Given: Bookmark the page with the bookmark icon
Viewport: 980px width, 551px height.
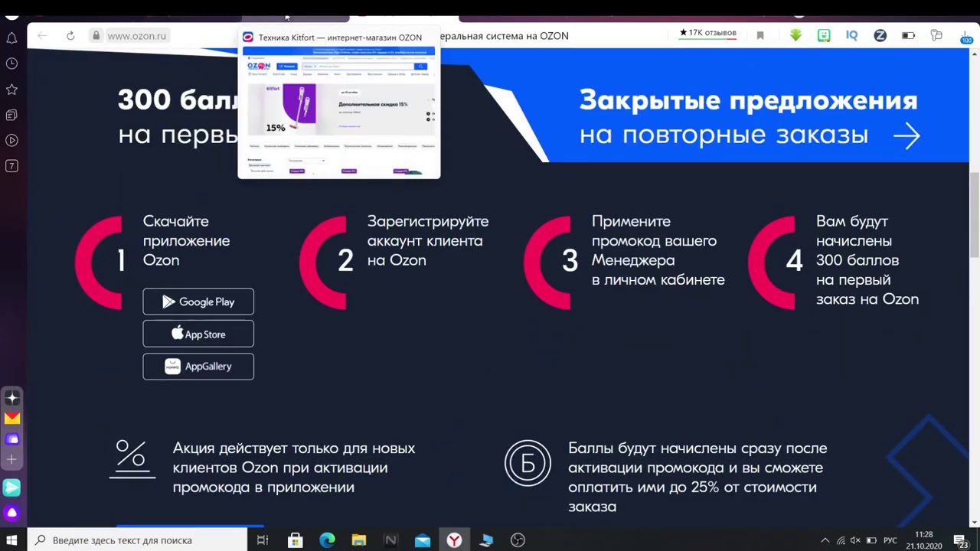Looking at the screenshot, I should pos(760,36).
